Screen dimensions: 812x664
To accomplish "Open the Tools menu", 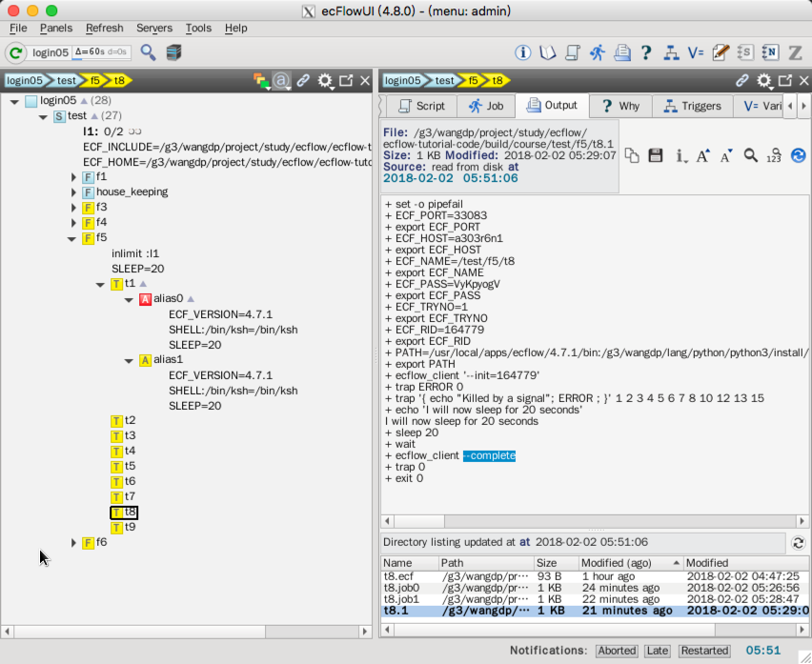I will (x=198, y=28).
